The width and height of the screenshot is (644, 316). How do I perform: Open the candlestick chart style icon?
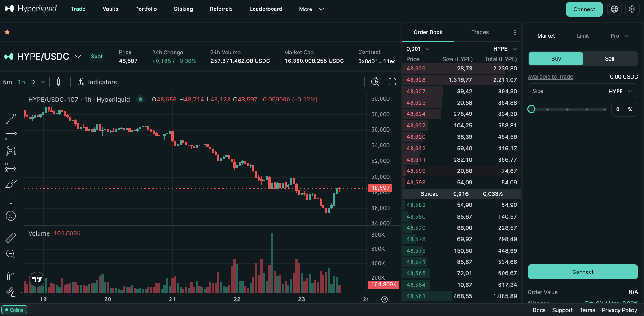pyautogui.click(x=61, y=82)
